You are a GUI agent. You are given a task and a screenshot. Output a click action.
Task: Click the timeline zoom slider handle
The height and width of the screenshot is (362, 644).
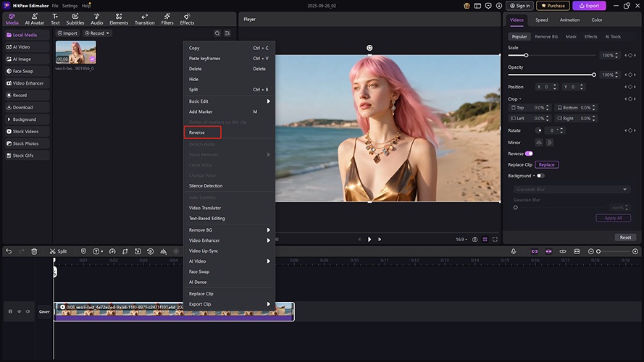click(x=598, y=251)
